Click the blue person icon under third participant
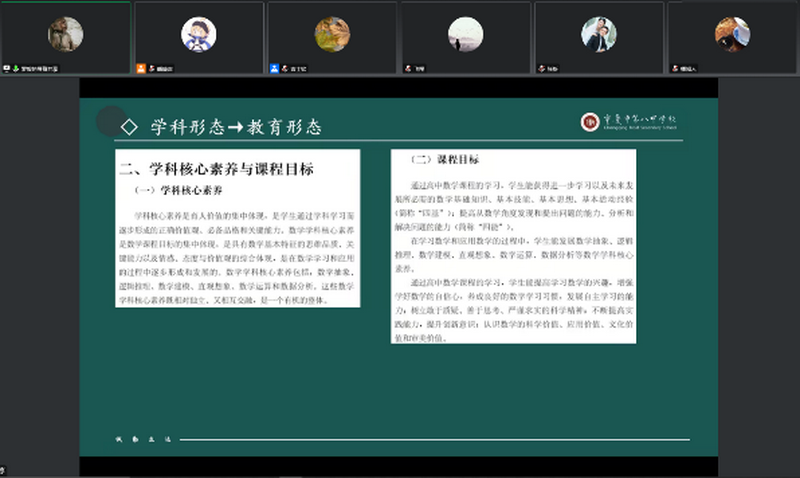 tap(274, 68)
